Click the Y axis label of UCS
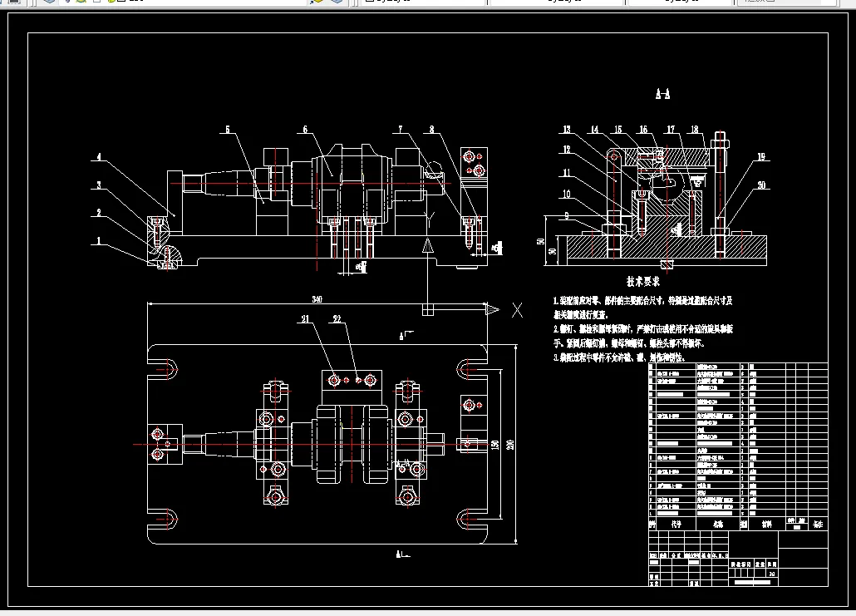 [x=430, y=220]
